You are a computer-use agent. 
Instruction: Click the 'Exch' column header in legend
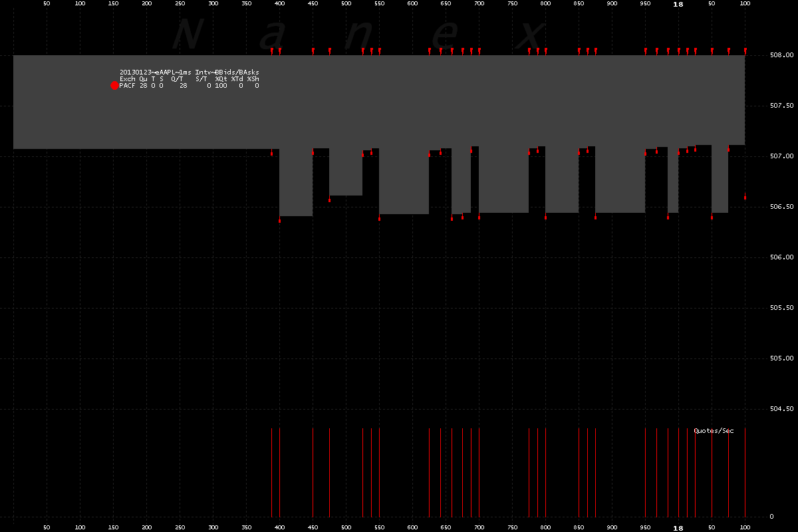128,79
